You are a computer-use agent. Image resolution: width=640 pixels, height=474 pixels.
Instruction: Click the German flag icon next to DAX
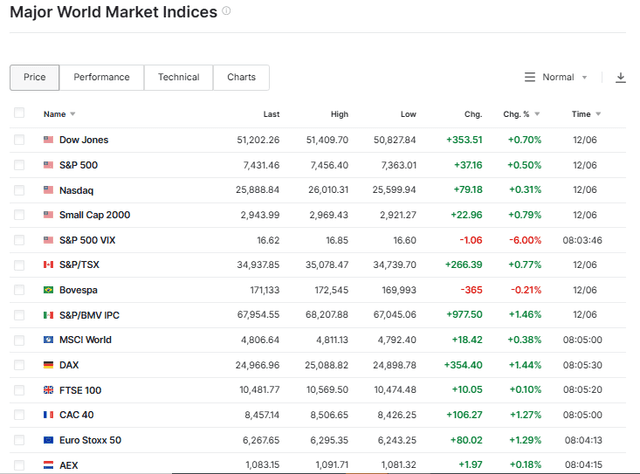(x=48, y=365)
